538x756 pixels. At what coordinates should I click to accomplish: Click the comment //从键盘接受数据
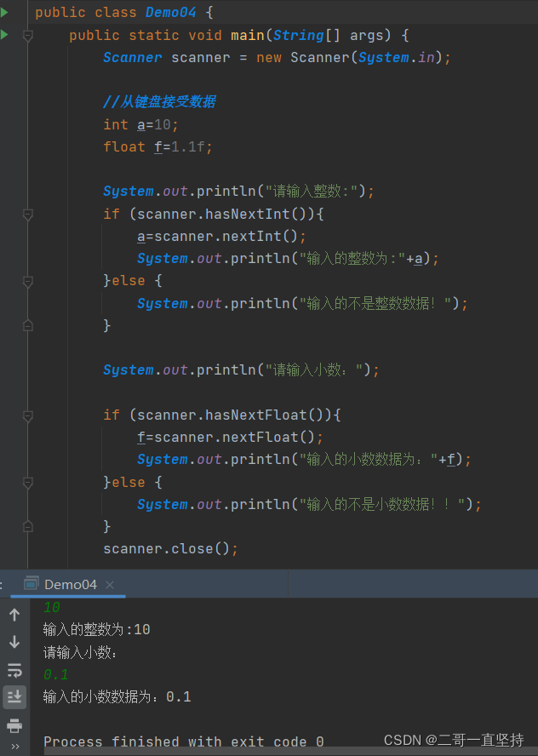(x=159, y=101)
